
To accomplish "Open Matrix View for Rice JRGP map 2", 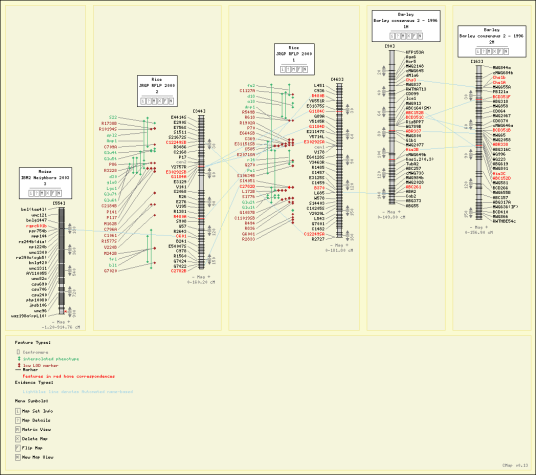I will click(154, 101).
